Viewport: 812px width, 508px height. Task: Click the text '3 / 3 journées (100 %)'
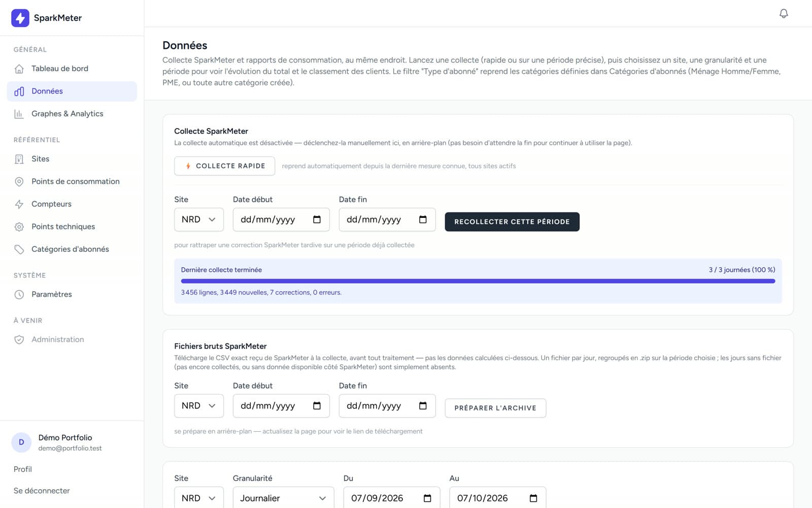point(742,270)
